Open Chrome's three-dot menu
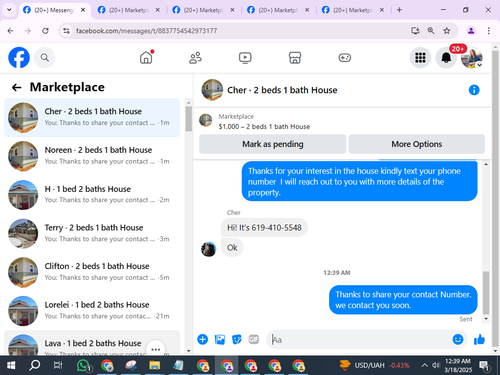The height and width of the screenshot is (375, 500). (x=489, y=31)
